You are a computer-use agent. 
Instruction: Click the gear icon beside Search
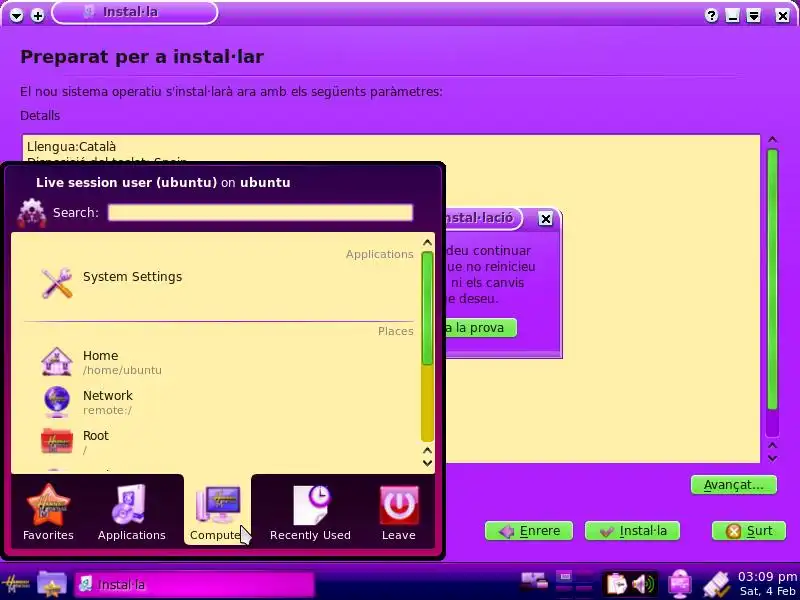[x=32, y=213]
